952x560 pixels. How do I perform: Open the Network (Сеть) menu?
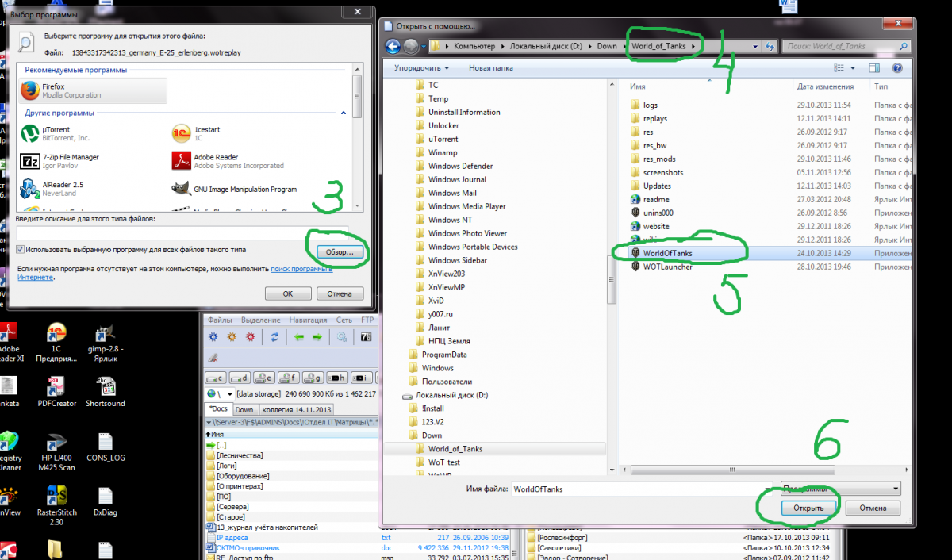tap(344, 320)
